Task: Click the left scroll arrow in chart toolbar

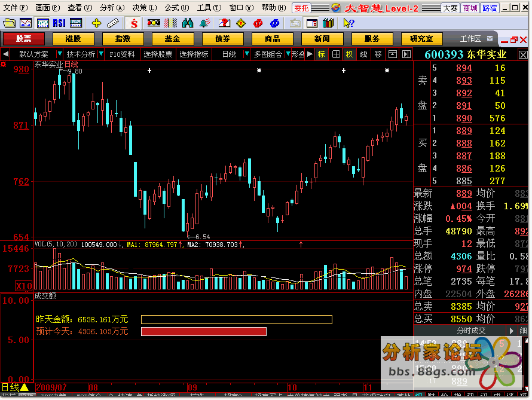Action: tap(5, 54)
